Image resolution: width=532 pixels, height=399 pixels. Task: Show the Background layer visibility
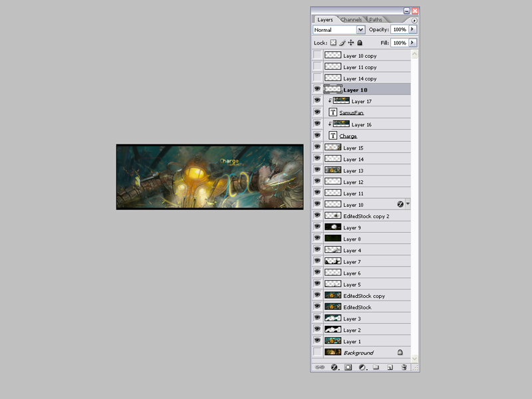pos(317,352)
